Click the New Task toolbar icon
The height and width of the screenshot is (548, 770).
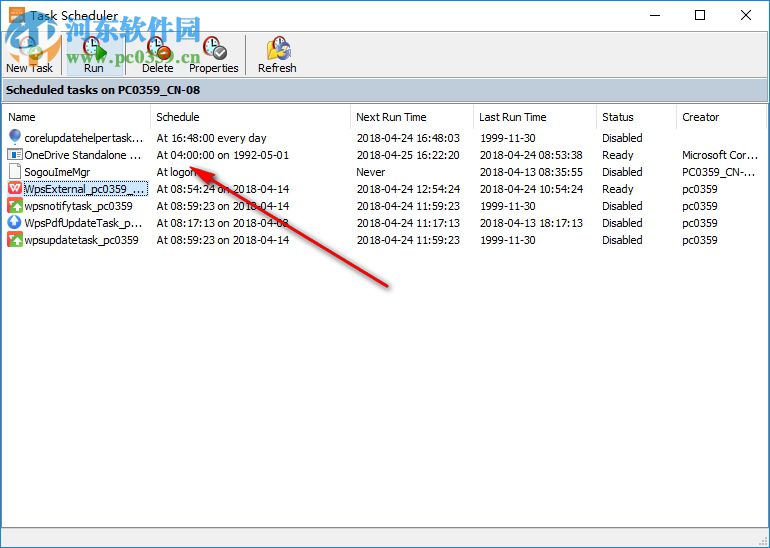29,55
